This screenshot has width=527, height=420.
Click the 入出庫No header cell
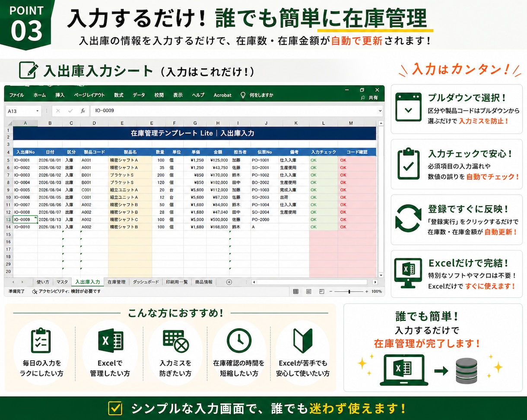tap(25, 152)
